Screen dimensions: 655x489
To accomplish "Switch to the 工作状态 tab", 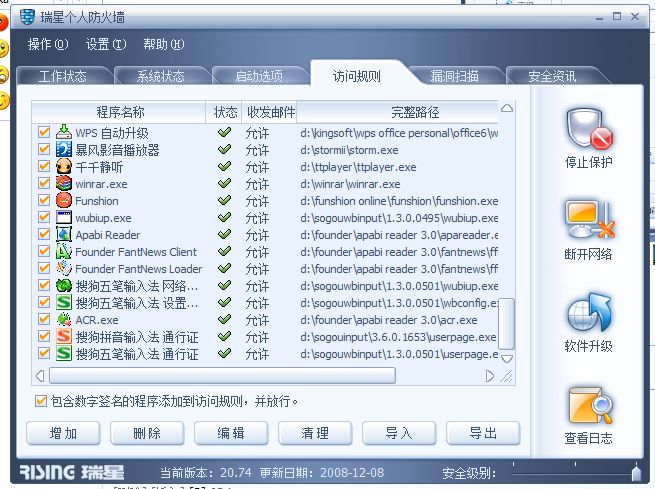I will pyautogui.click(x=63, y=76).
